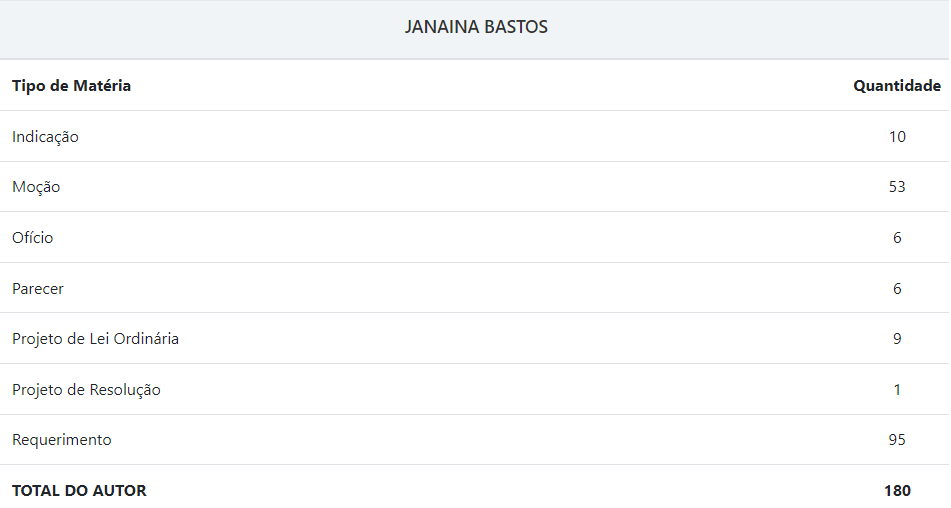This screenshot has width=951, height=508.
Task: Click quantity 53 for Moção
Action: click(896, 187)
